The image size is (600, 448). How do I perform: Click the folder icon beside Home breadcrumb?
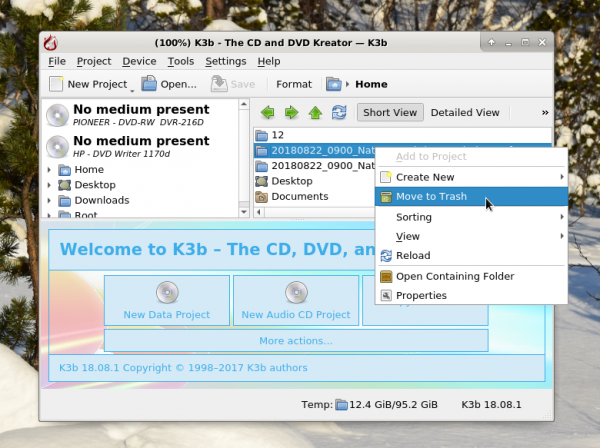pyautogui.click(x=334, y=84)
